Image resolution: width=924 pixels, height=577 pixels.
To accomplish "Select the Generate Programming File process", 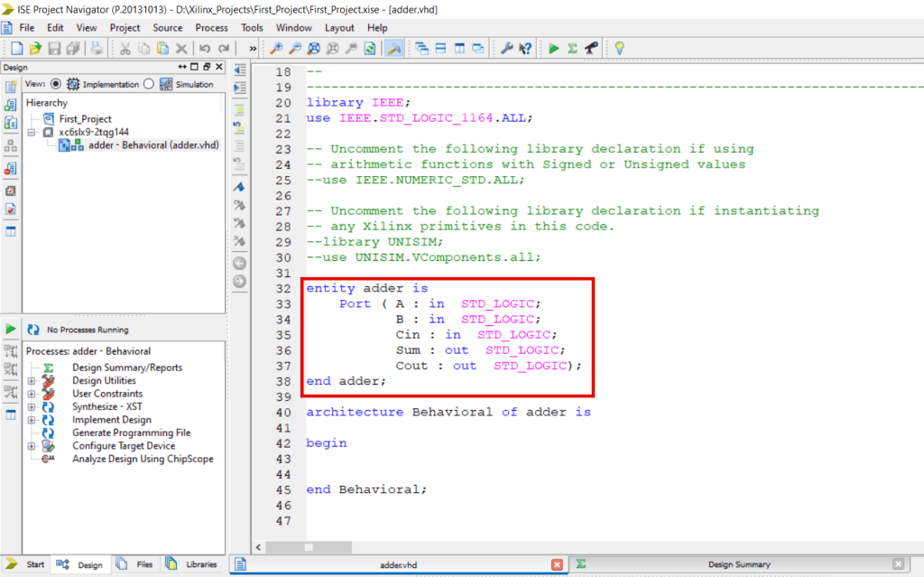I will [x=131, y=433].
